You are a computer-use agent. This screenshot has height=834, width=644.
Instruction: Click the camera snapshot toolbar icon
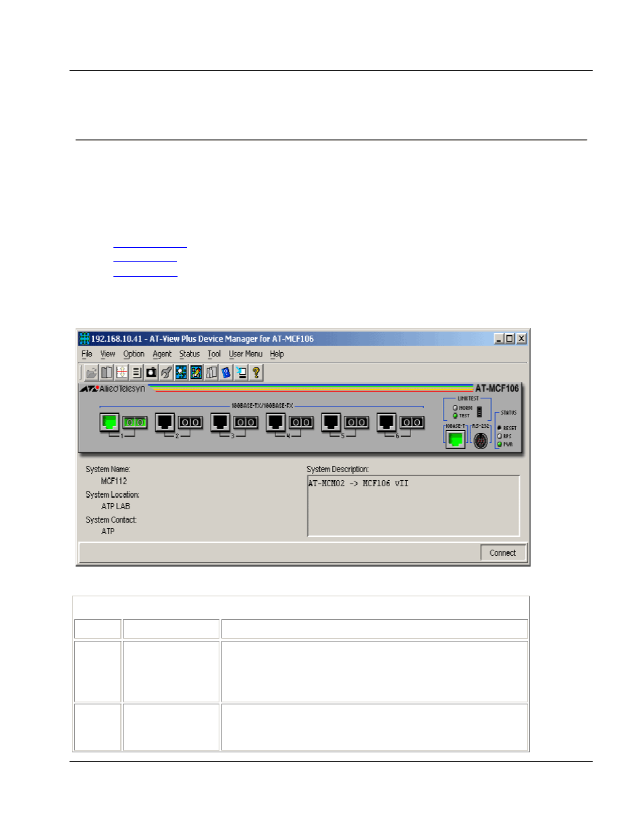tap(151, 372)
